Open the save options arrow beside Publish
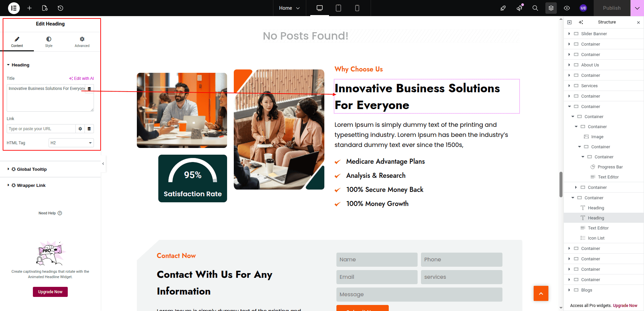Image resolution: width=644 pixels, height=311 pixels. click(x=637, y=8)
